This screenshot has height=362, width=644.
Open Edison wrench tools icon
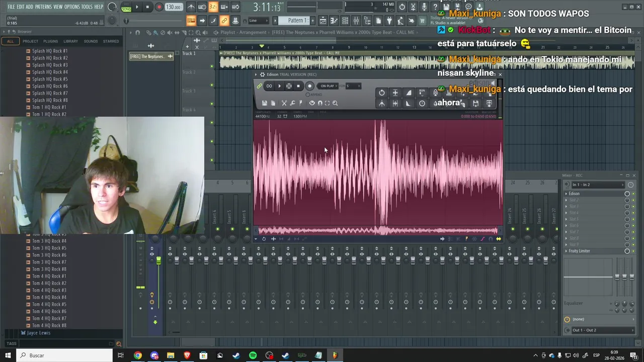point(292,103)
